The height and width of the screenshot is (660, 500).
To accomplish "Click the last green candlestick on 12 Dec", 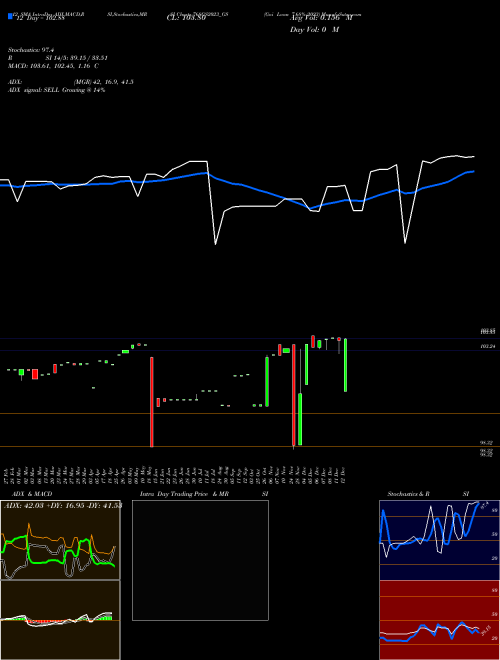I will coord(346,365).
